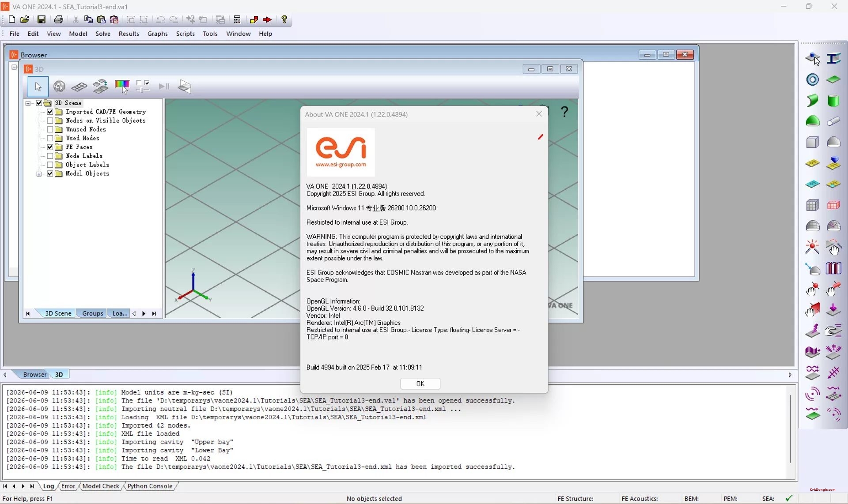This screenshot has width=848, height=504.
Task: Enable Node Labels checkbox
Action: point(50,156)
